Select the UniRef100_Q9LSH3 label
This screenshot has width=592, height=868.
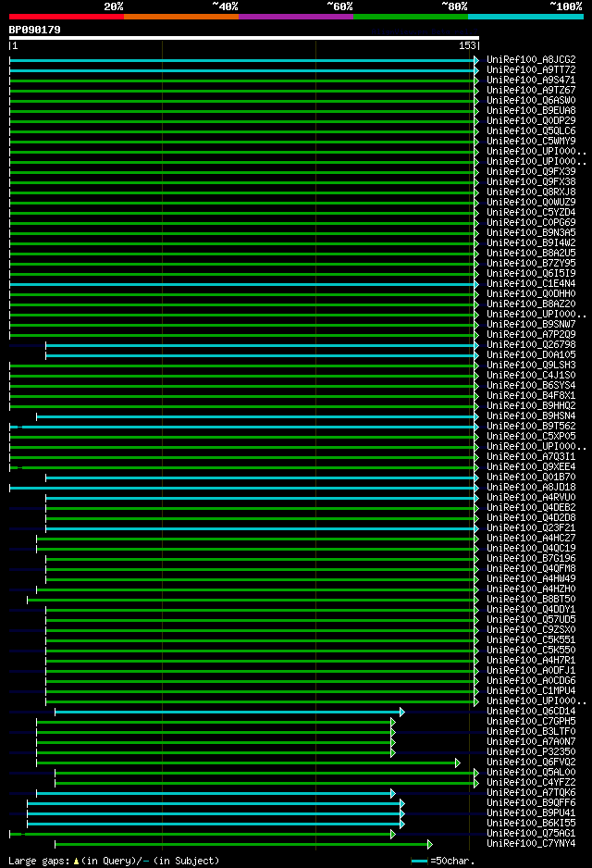pos(531,366)
